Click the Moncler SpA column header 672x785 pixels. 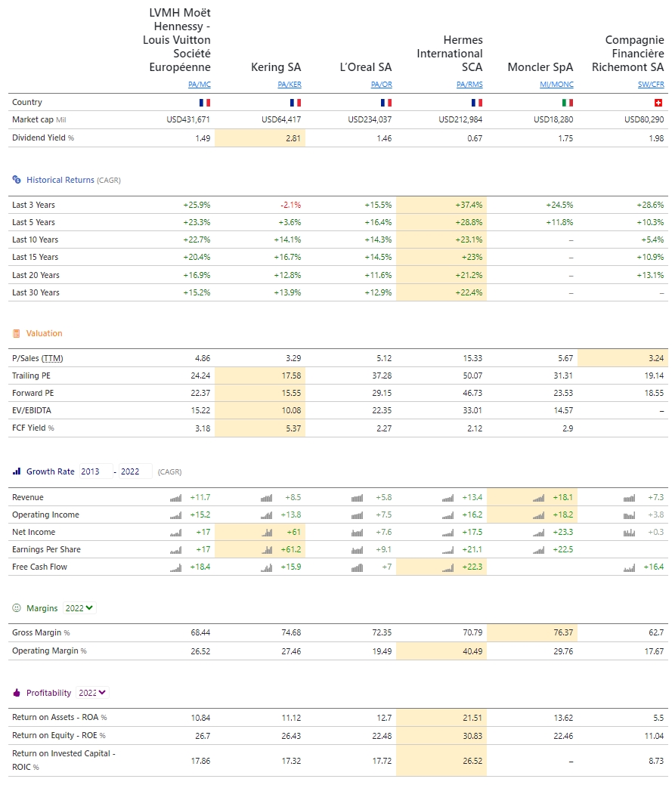click(x=540, y=67)
